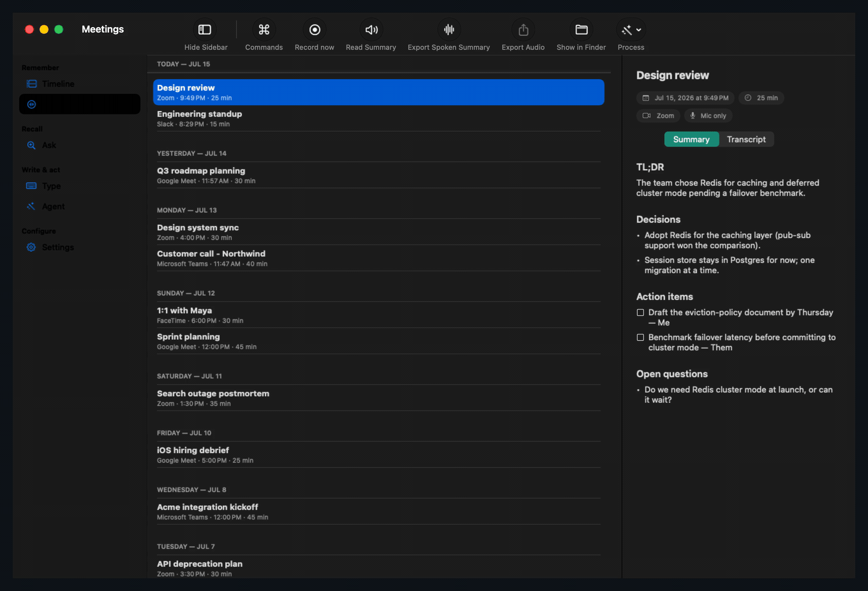Check the eviction-policy document action item
The height and width of the screenshot is (591, 868).
(640, 312)
